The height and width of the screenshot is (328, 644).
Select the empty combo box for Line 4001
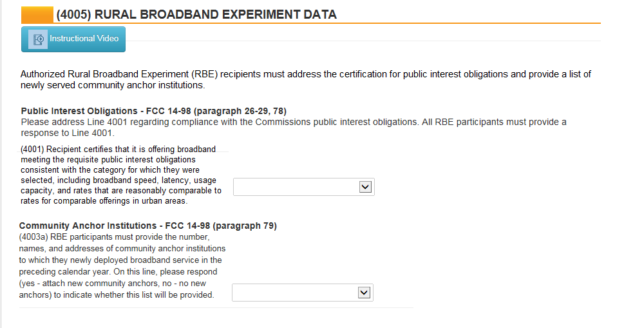pos(304,187)
